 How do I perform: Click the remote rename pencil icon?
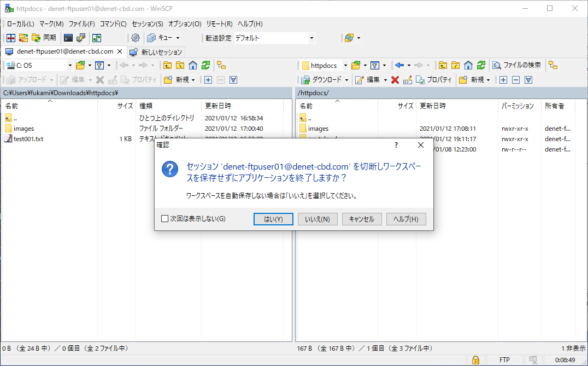[x=408, y=79]
